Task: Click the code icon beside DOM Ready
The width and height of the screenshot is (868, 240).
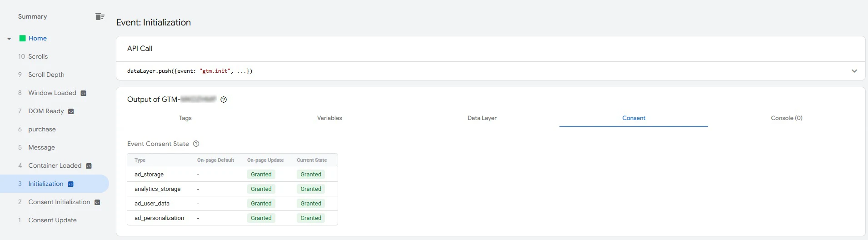Action: pos(71,111)
